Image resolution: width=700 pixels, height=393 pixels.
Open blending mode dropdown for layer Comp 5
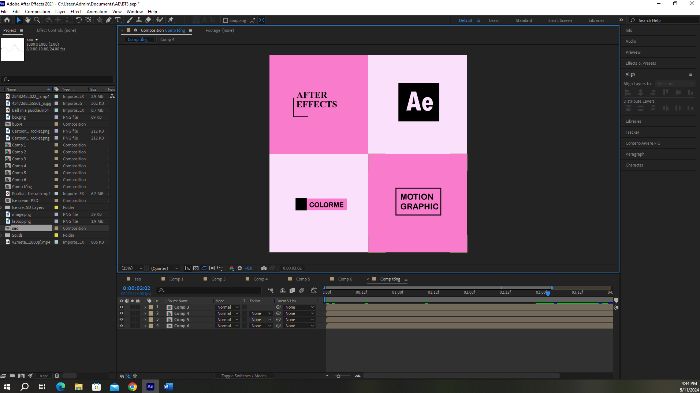click(227, 320)
